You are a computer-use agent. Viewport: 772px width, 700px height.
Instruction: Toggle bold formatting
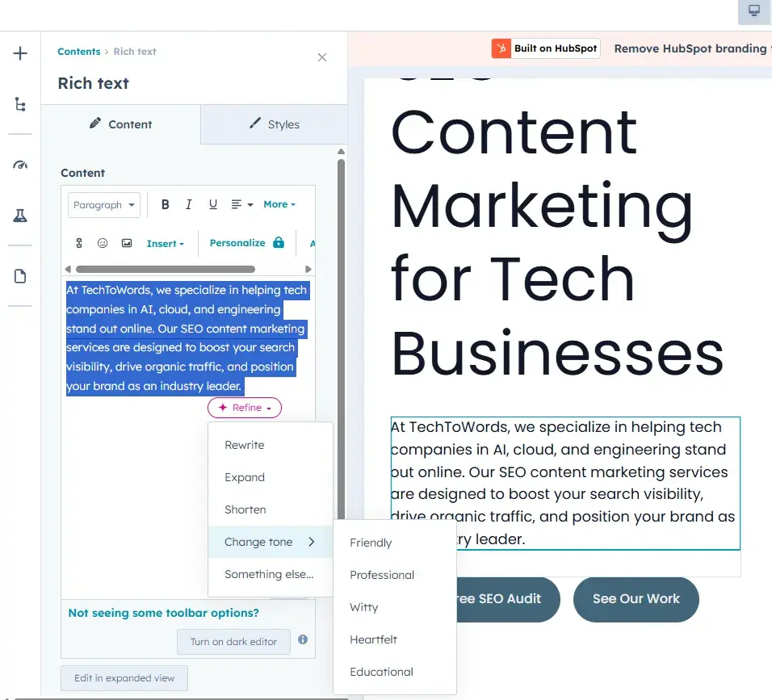pos(166,205)
